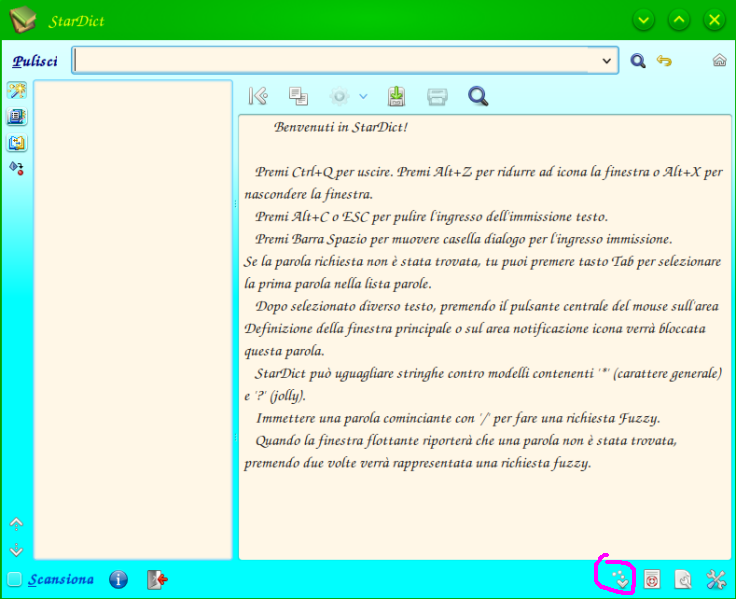
Task: Select the translate icon with red dot
Action: (17, 168)
